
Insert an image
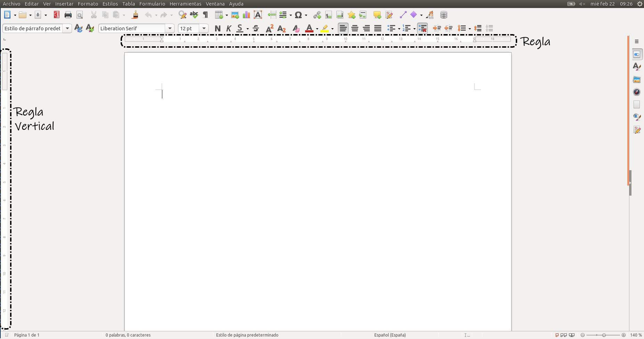pos(235,15)
